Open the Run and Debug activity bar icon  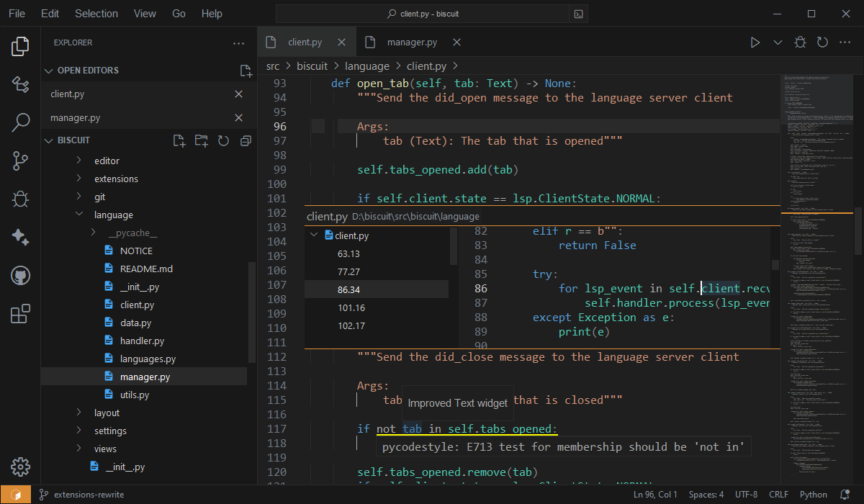coord(20,199)
